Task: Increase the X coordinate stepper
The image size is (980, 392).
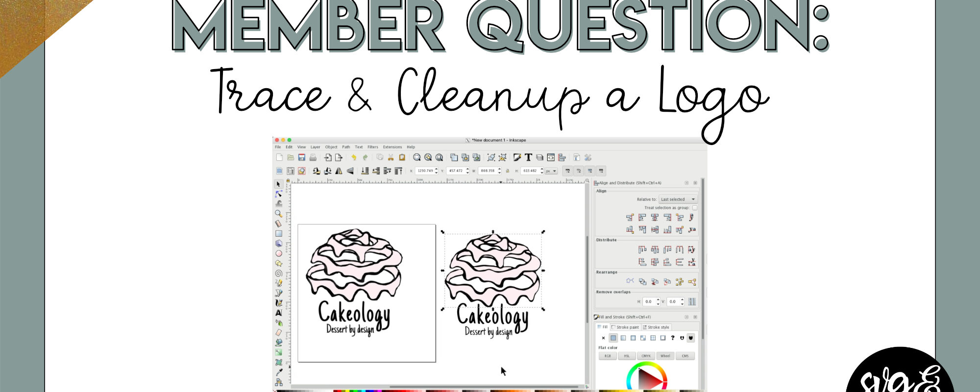Action: click(x=436, y=169)
